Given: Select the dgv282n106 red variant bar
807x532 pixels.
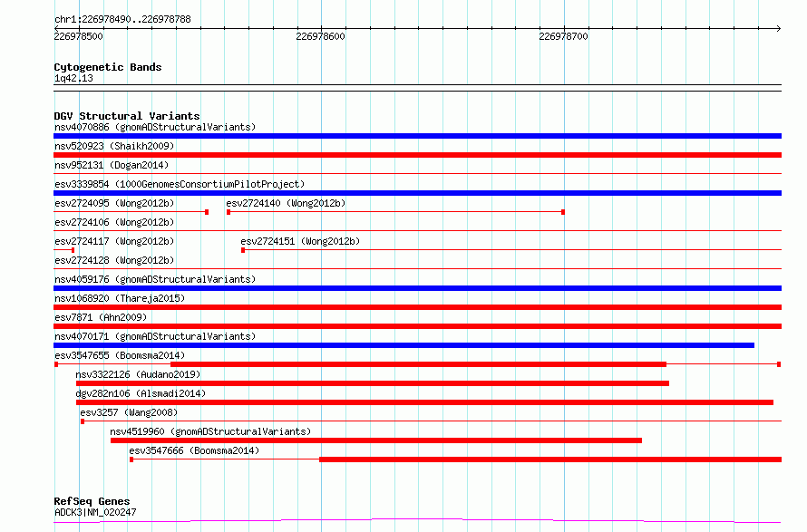Looking at the screenshot, I should click(x=424, y=402).
